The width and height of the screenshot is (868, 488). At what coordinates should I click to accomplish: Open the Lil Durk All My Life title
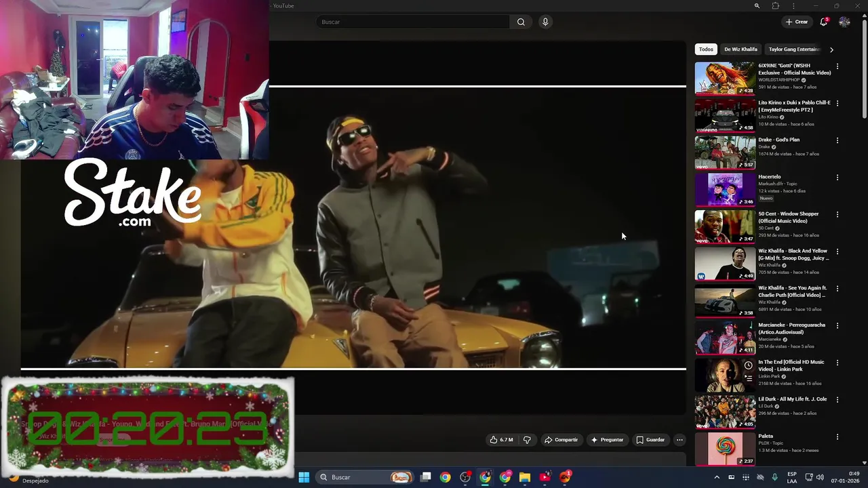(x=792, y=399)
